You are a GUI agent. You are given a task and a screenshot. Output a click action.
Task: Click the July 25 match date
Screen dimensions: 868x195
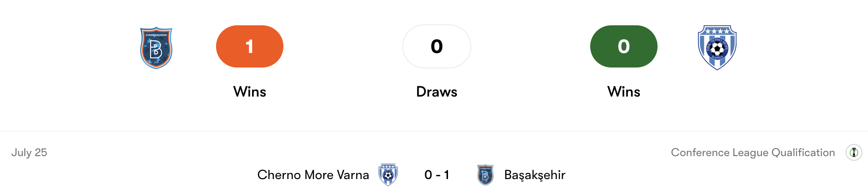tap(29, 153)
